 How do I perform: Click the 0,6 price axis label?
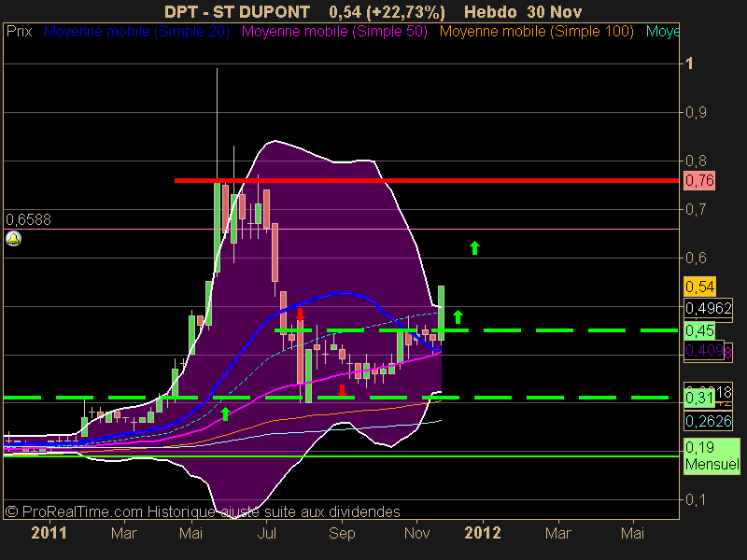point(696,258)
